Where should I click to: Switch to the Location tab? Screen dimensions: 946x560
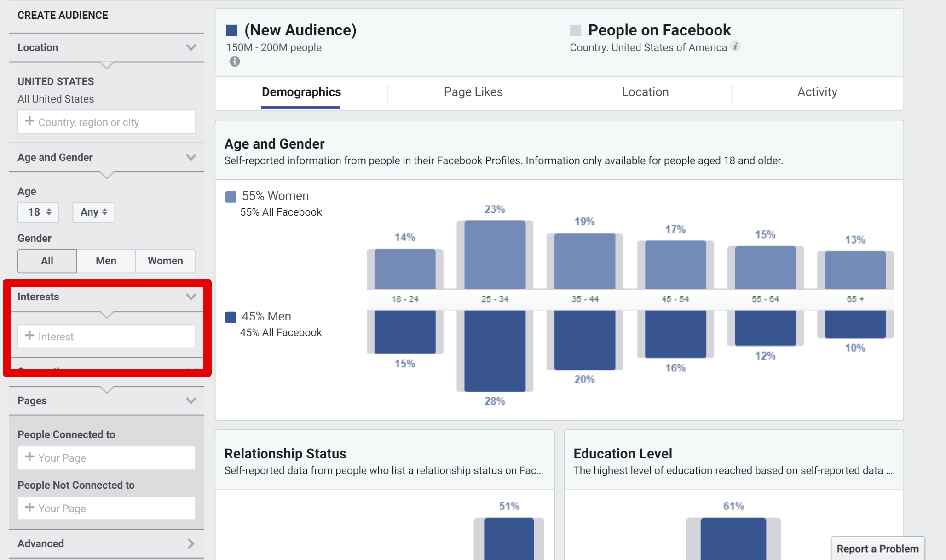coord(645,92)
